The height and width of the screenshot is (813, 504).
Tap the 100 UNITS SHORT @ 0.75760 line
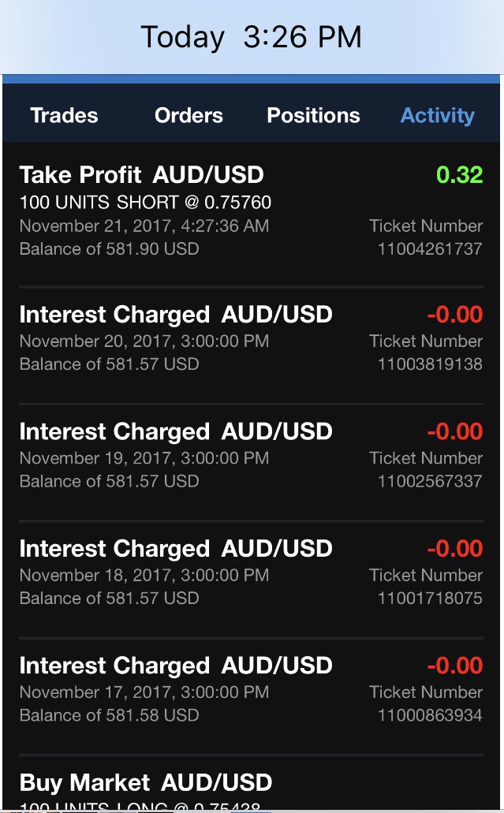(145, 203)
